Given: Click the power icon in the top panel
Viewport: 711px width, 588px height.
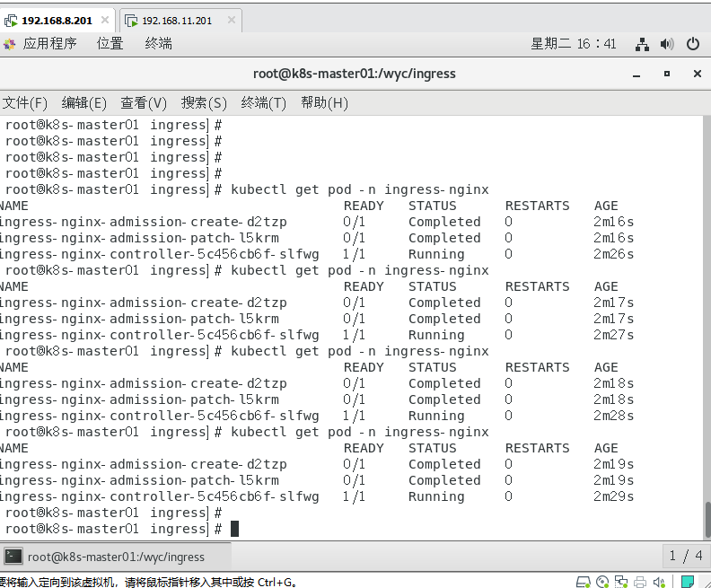Looking at the screenshot, I should [x=693, y=44].
